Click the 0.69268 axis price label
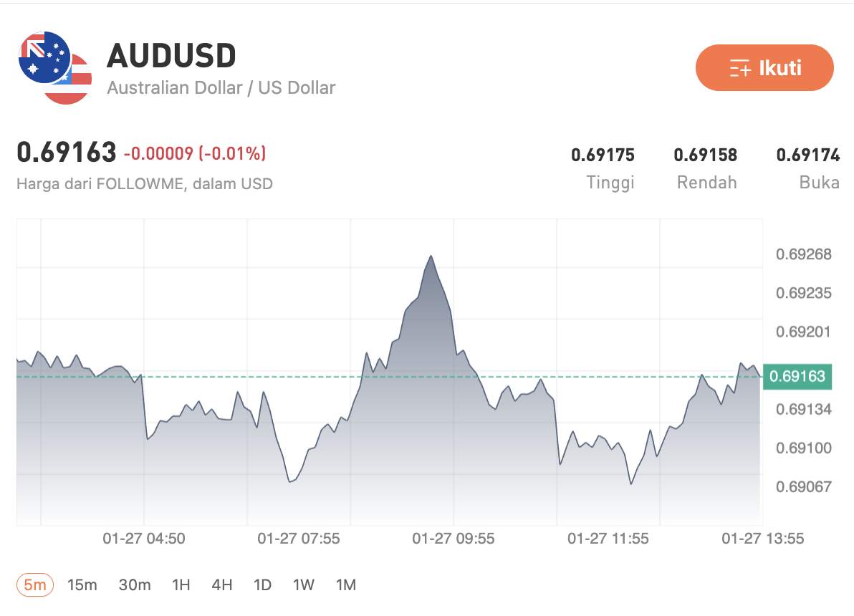The height and width of the screenshot is (616, 854). (x=804, y=254)
